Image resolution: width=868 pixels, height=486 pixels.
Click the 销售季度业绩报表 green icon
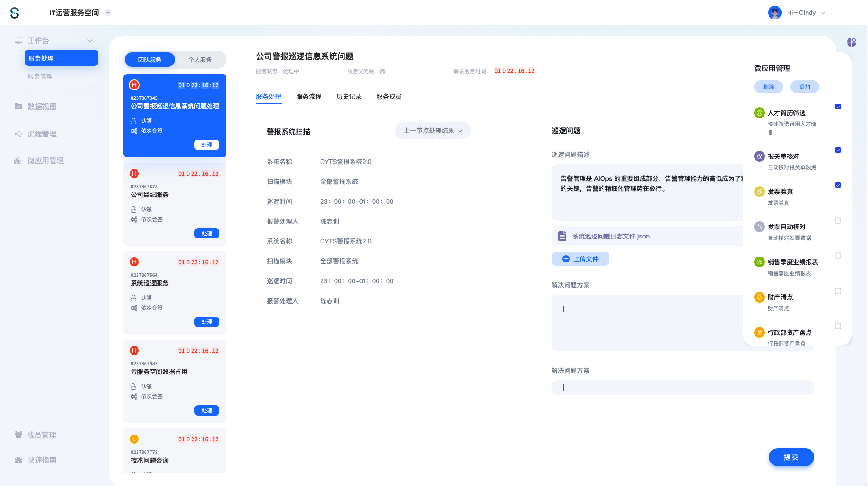(759, 262)
